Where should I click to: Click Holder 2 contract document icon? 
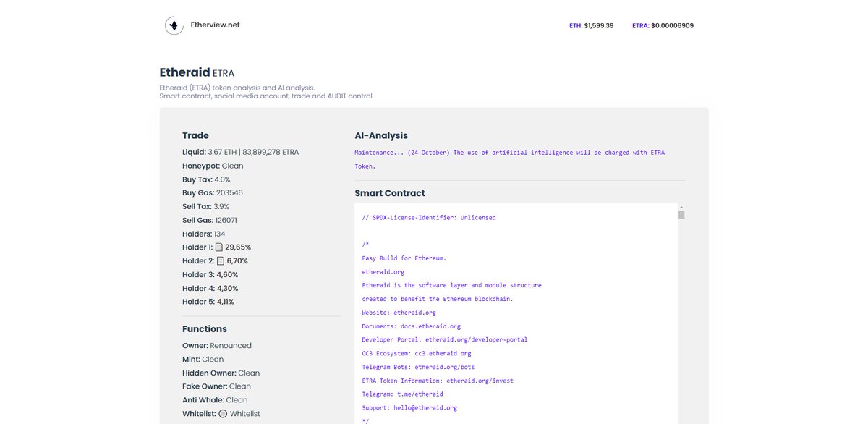220,261
